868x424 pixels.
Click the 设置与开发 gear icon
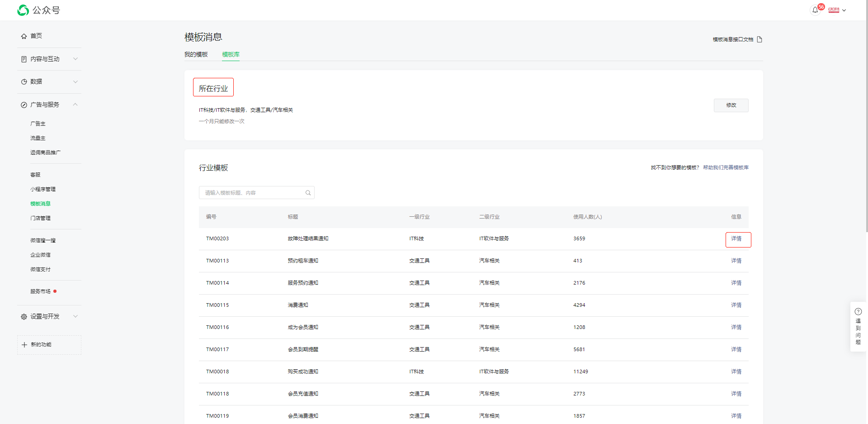point(24,317)
